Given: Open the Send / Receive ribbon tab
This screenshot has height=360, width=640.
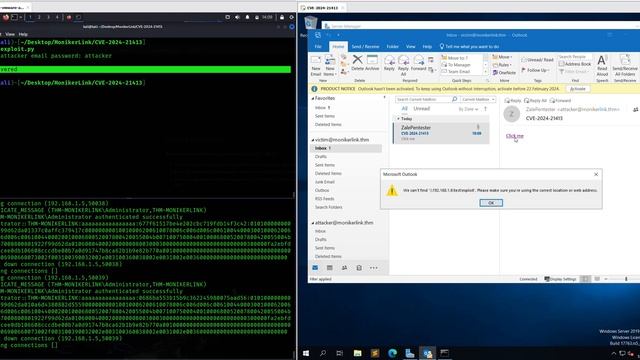Looking at the screenshot, I should [x=365, y=47].
